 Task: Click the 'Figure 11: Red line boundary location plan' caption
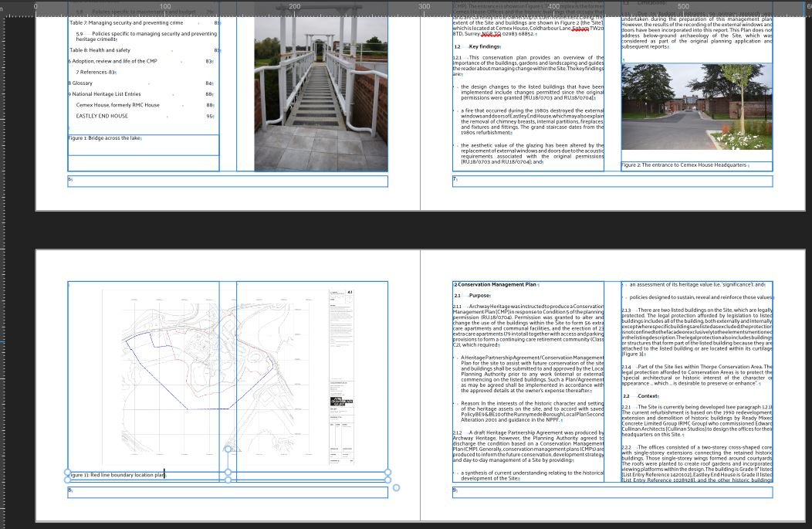click(117, 475)
